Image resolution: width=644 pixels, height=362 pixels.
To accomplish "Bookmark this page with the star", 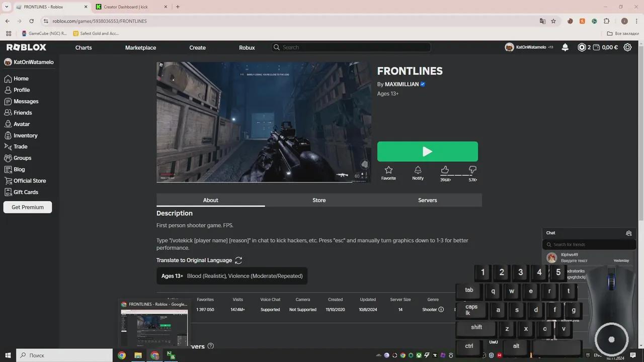I will [553, 21].
